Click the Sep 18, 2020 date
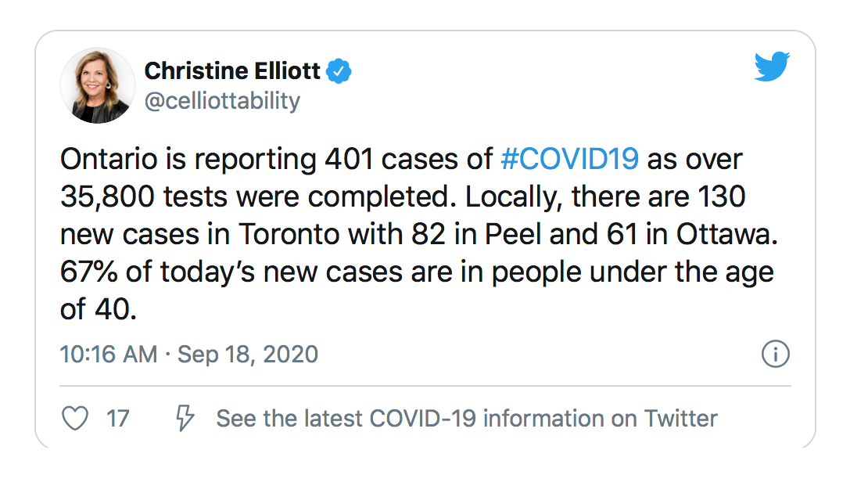 [x=247, y=355]
